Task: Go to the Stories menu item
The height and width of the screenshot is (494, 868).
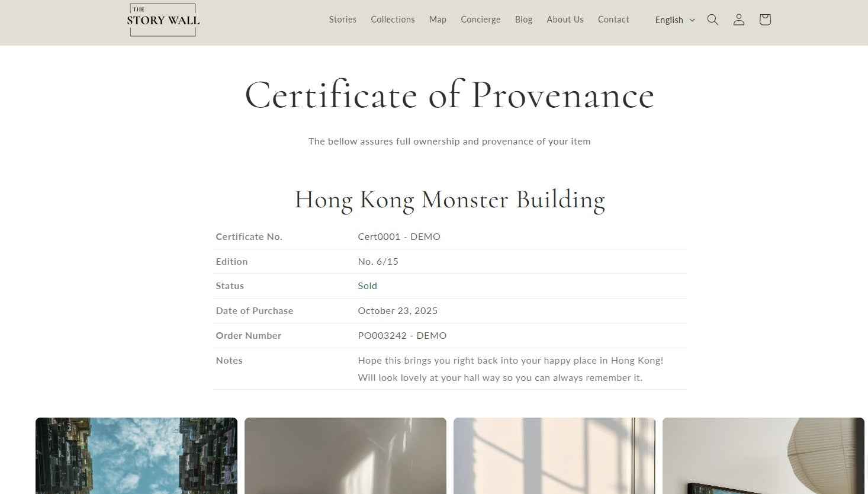Action: (x=343, y=20)
